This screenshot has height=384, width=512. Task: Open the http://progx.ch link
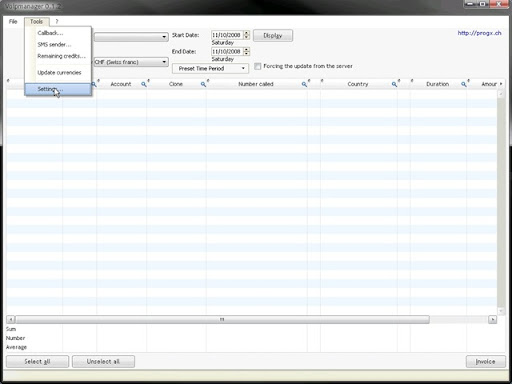pyautogui.click(x=479, y=33)
